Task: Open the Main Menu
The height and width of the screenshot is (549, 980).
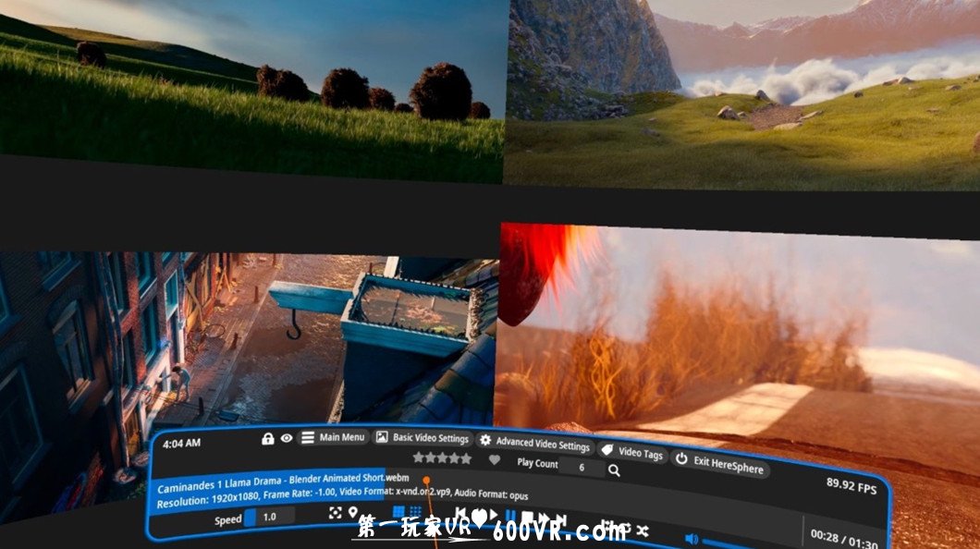Action: pos(333,437)
